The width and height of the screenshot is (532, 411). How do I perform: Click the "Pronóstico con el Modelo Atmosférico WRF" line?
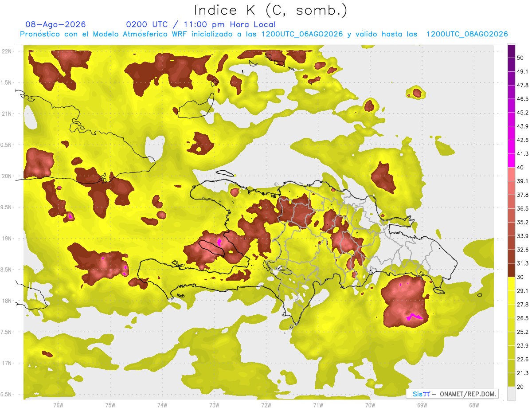(x=264, y=34)
